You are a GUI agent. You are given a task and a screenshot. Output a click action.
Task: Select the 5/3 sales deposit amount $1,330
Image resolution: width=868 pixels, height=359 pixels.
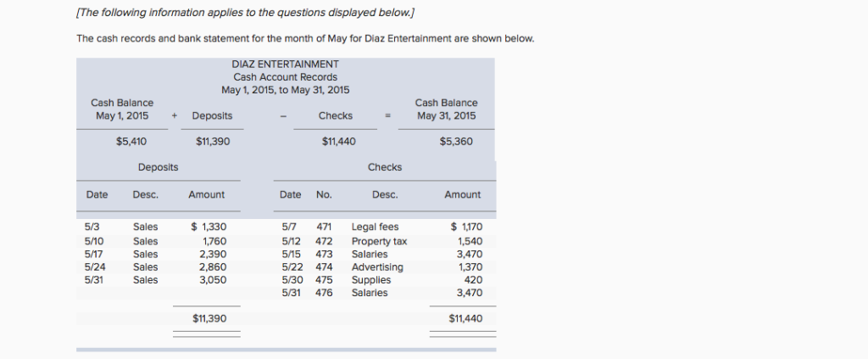tap(209, 227)
